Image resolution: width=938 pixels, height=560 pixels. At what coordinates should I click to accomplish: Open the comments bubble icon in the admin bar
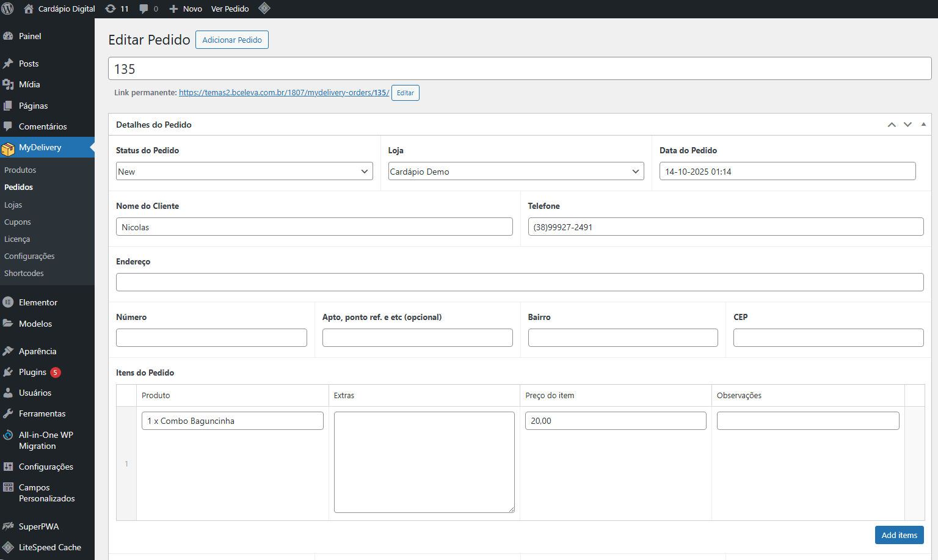[x=144, y=9]
